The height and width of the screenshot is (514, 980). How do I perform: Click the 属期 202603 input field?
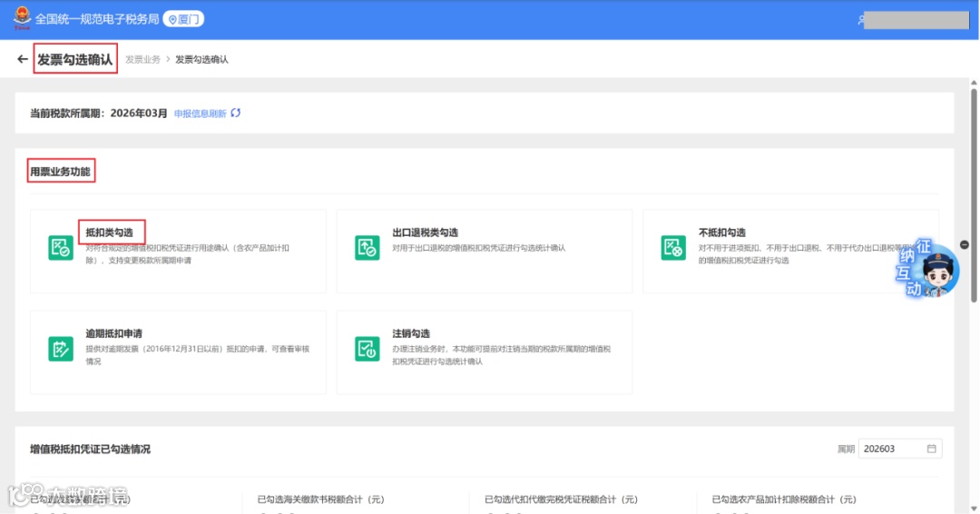click(900, 449)
